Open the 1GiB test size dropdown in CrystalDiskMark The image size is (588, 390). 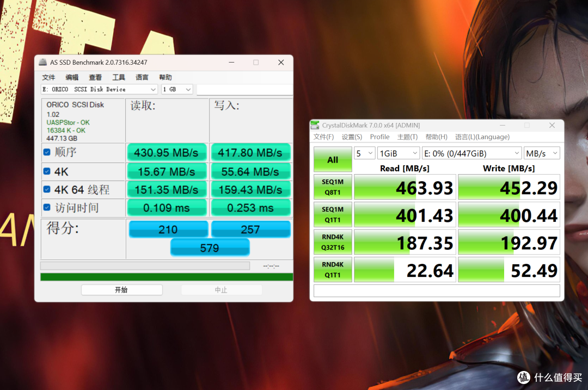click(x=398, y=153)
